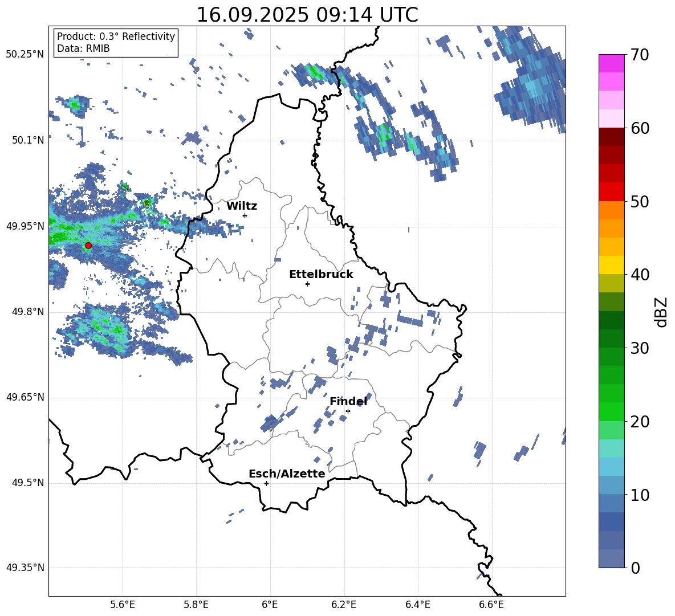Click the 49.8°N latitude label
Viewport: 675px width, 616px height.
pos(28,312)
